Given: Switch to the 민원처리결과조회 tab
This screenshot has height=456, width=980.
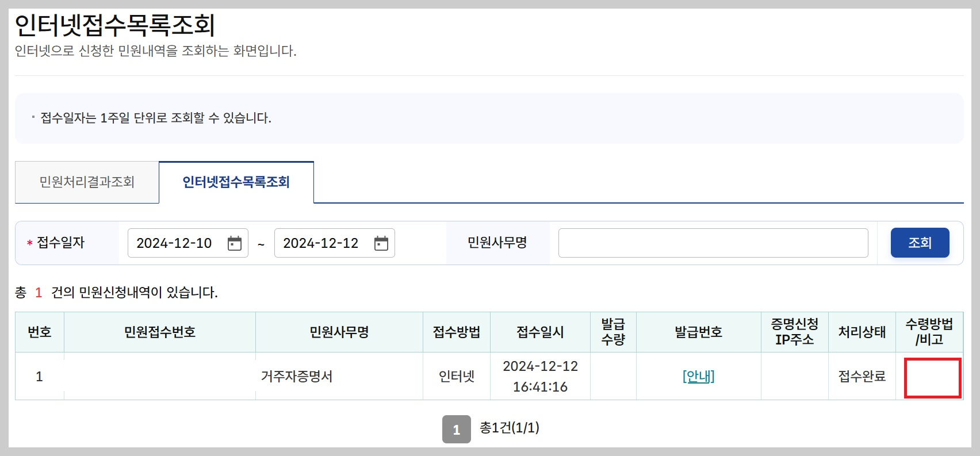Looking at the screenshot, I should (x=87, y=182).
